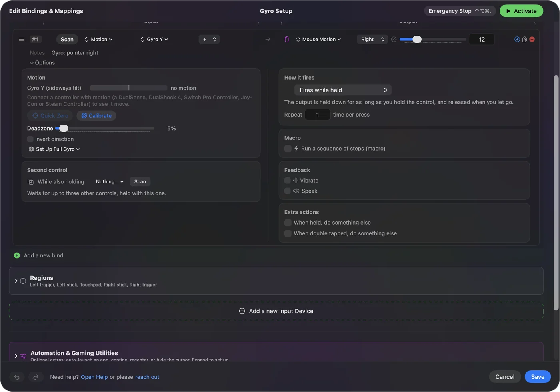Click Scan button for bind #1
The width and height of the screenshot is (560, 392).
click(x=67, y=39)
